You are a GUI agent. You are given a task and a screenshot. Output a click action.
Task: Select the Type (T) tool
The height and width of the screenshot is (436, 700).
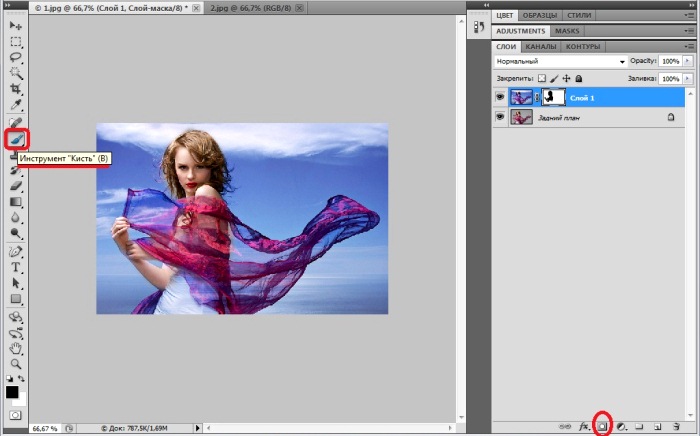click(16, 267)
